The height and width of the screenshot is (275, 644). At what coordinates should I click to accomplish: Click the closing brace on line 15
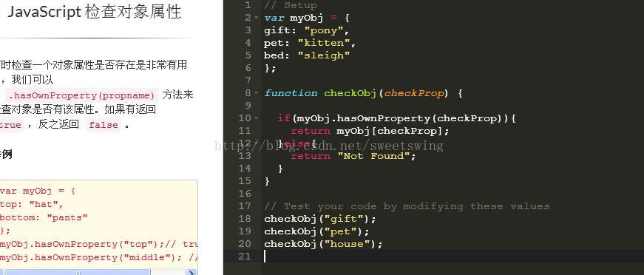coord(267,181)
